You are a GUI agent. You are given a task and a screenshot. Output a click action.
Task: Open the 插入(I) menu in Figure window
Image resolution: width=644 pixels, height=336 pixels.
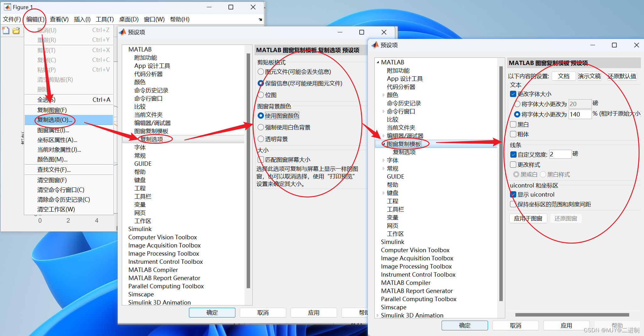(x=82, y=19)
